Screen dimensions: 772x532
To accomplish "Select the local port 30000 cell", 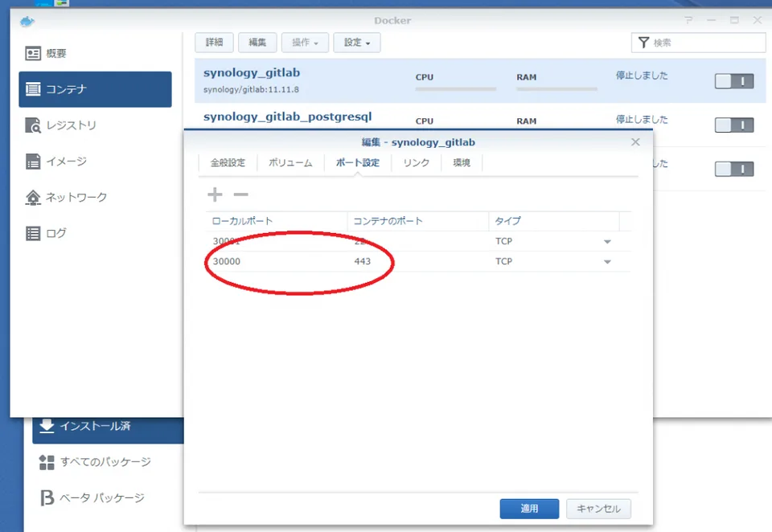I will [x=277, y=261].
